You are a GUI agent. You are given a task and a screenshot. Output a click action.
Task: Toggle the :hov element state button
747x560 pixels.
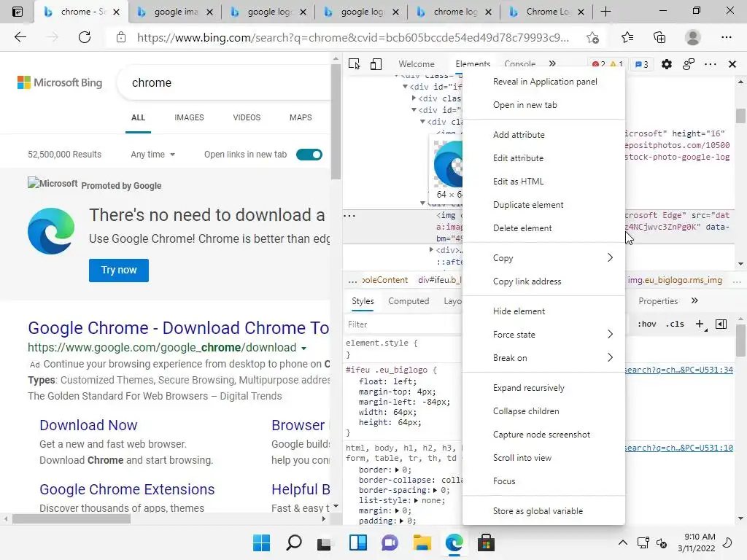click(x=647, y=324)
